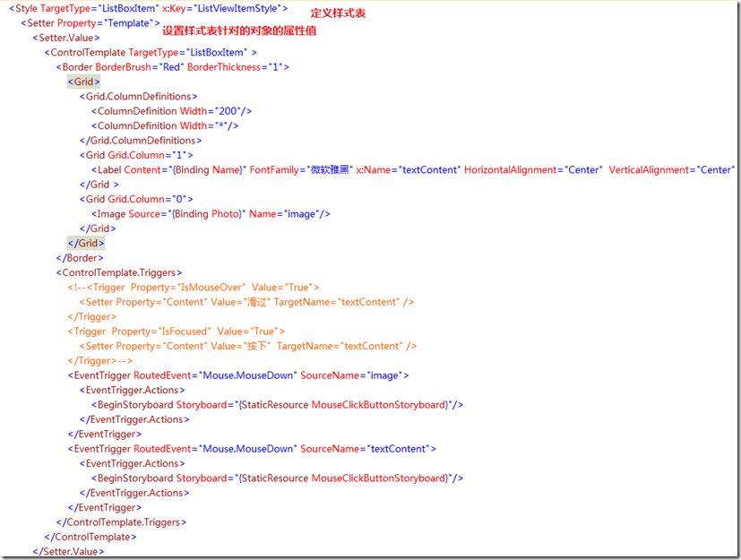Click the Image Source="{Binding Photo}" line

(x=211, y=213)
